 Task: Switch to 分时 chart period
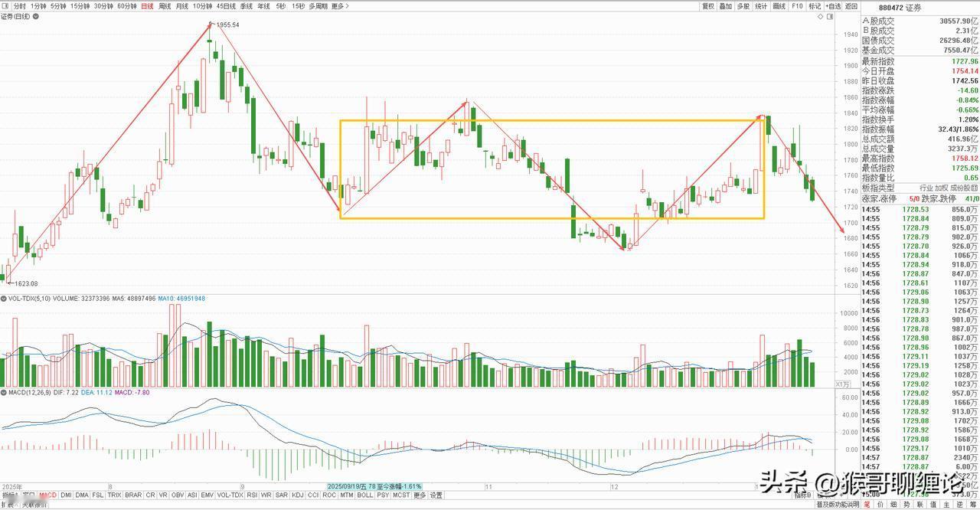tap(20, 6)
